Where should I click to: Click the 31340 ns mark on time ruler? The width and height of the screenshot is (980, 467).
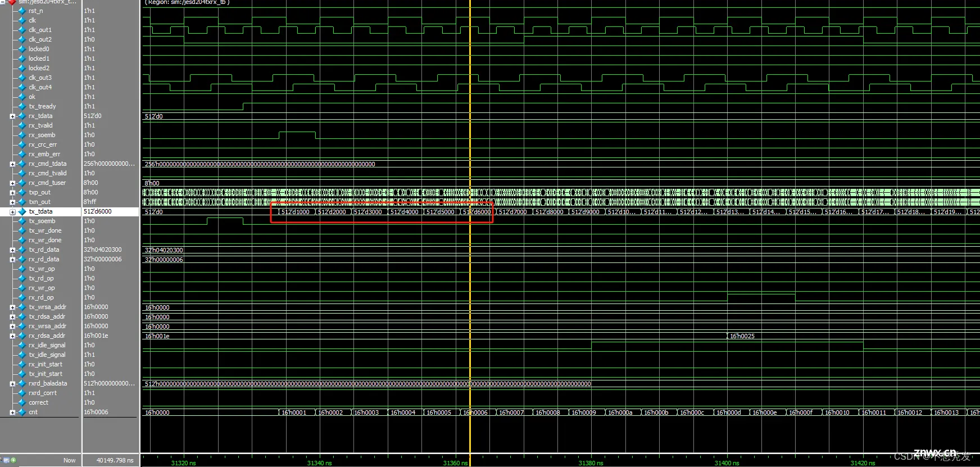[x=319, y=463]
